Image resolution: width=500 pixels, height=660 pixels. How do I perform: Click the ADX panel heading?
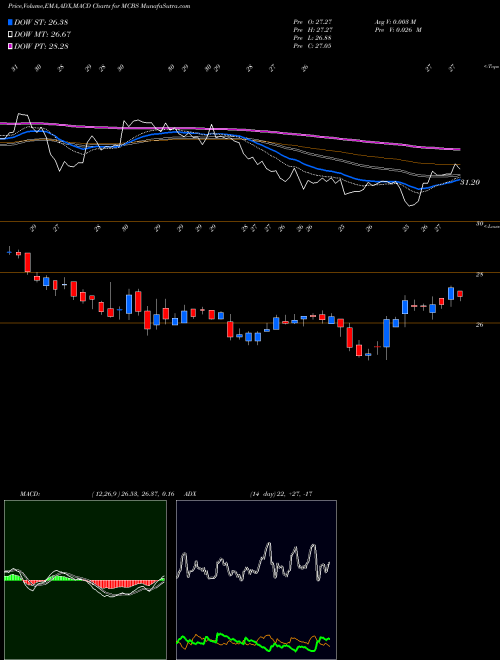point(191,494)
